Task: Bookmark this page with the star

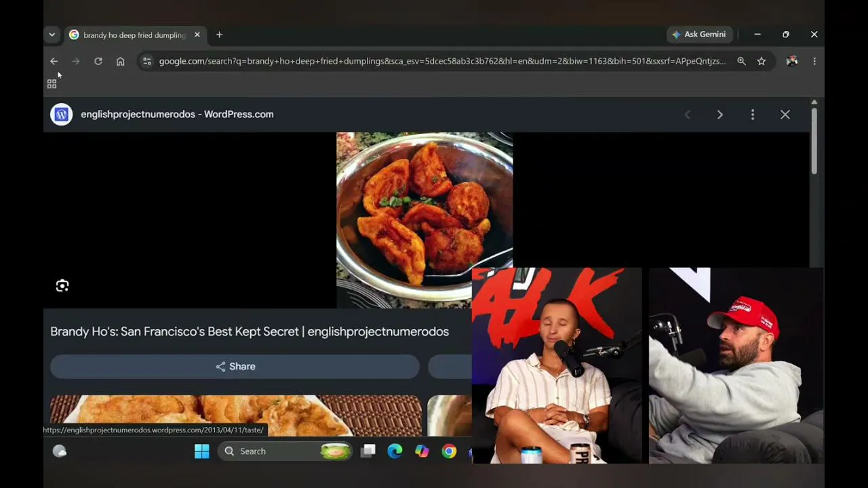Action: coord(762,61)
